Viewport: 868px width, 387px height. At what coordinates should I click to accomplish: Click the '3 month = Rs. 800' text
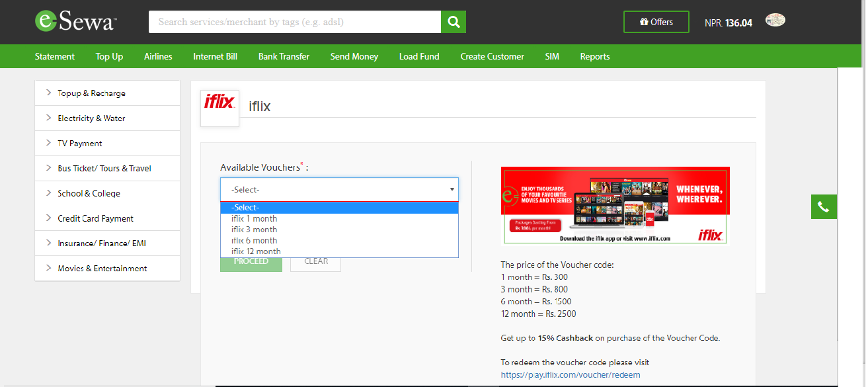point(534,289)
